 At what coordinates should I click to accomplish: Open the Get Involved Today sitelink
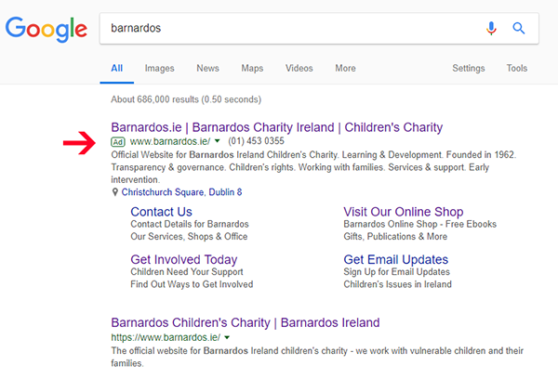(x=184, y=260)
